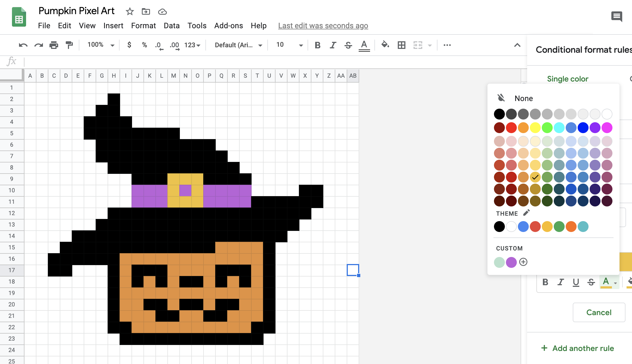The height and width of the screenshot is (364, 632).
Task: Toggle Underline in formatting style panel
Action: pyautogui.click(x=576, y=283)
